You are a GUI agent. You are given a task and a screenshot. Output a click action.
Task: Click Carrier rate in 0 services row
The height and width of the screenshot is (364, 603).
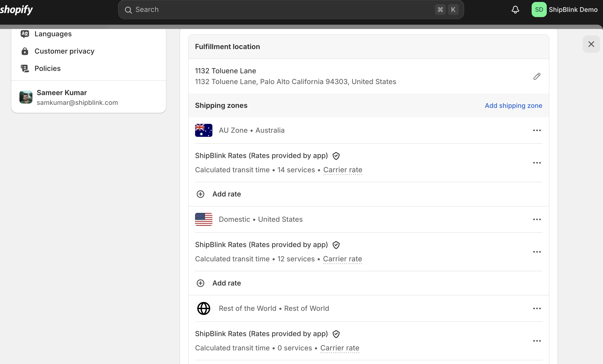[x=340, y=348]
